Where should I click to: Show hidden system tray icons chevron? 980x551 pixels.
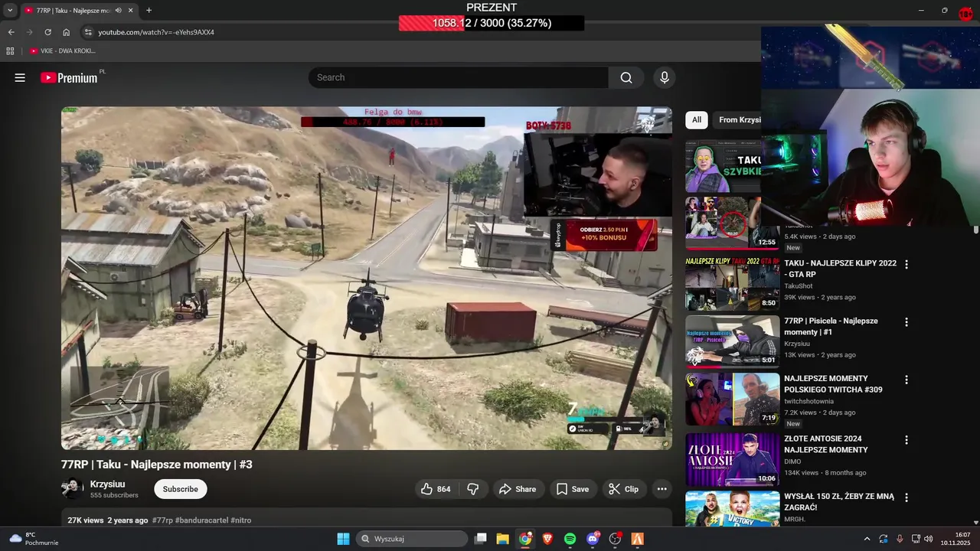click(x=867, y=539)
